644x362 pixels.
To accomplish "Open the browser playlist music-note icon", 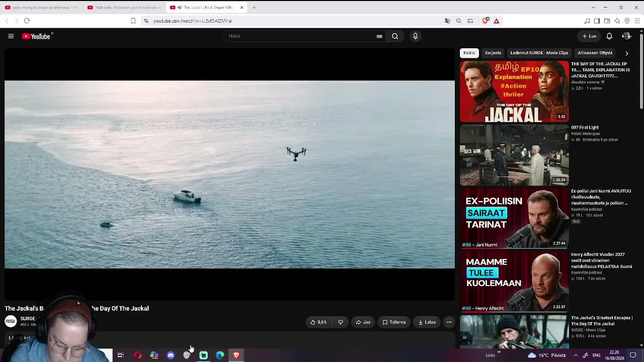I will pos(587,21).
